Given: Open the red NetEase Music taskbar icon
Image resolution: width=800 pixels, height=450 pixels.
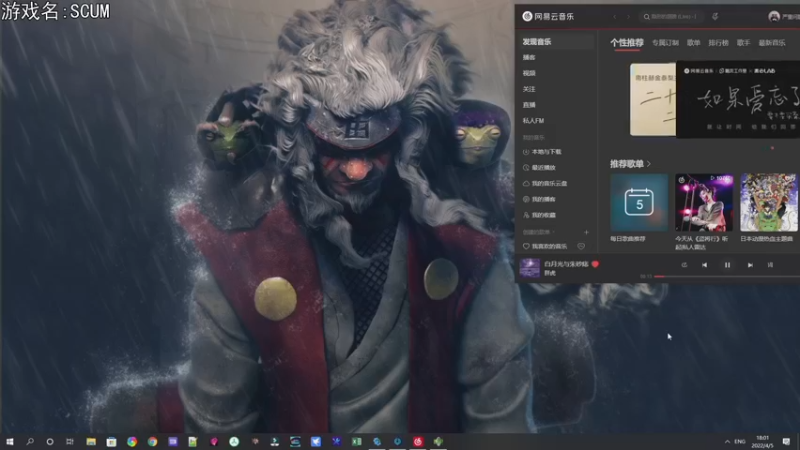Looking at the screenshot, I should (x=418, y=441).
